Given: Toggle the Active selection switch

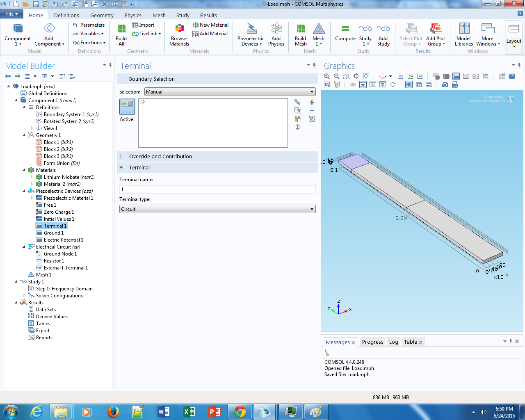Looking at the screenshot, I should (127, 106).
